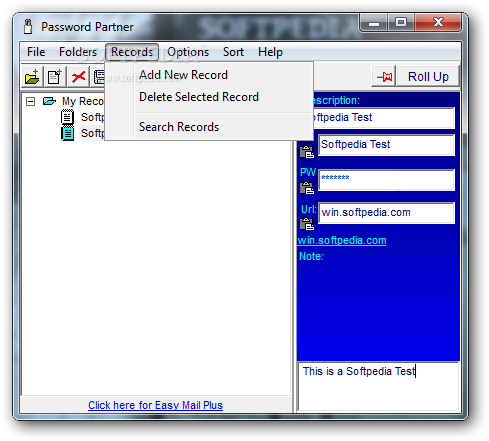Click the My Records open folder icon

pyautogui.click(x=49, y=101)
